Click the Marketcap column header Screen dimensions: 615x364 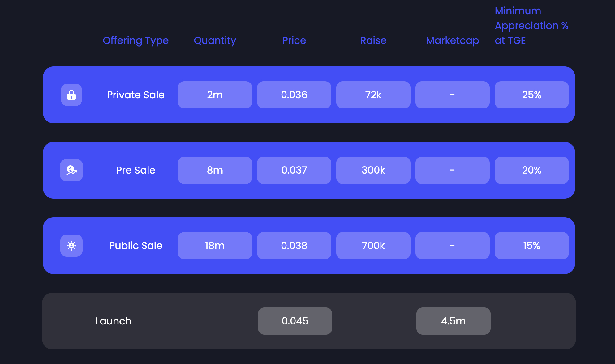(452, 40)
